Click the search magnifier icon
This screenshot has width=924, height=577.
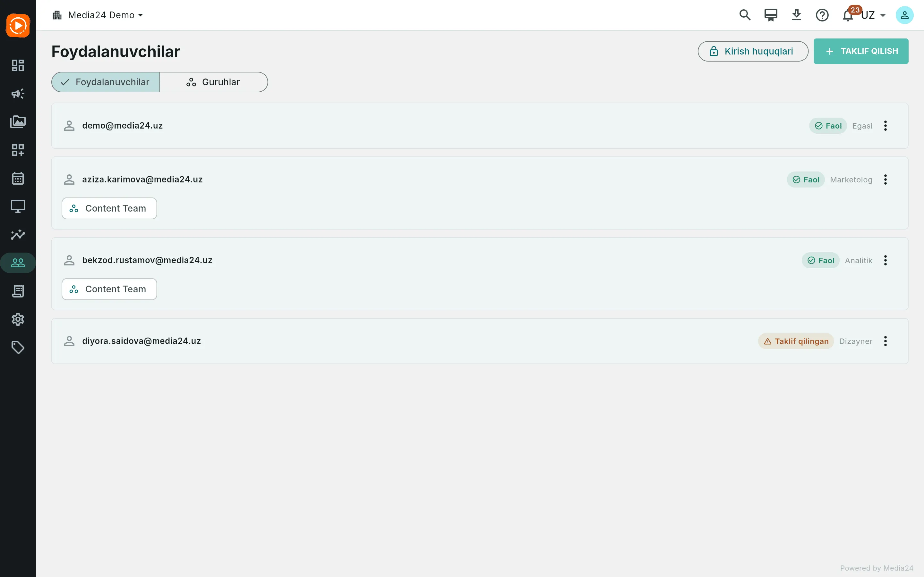(x=745, y=15)
